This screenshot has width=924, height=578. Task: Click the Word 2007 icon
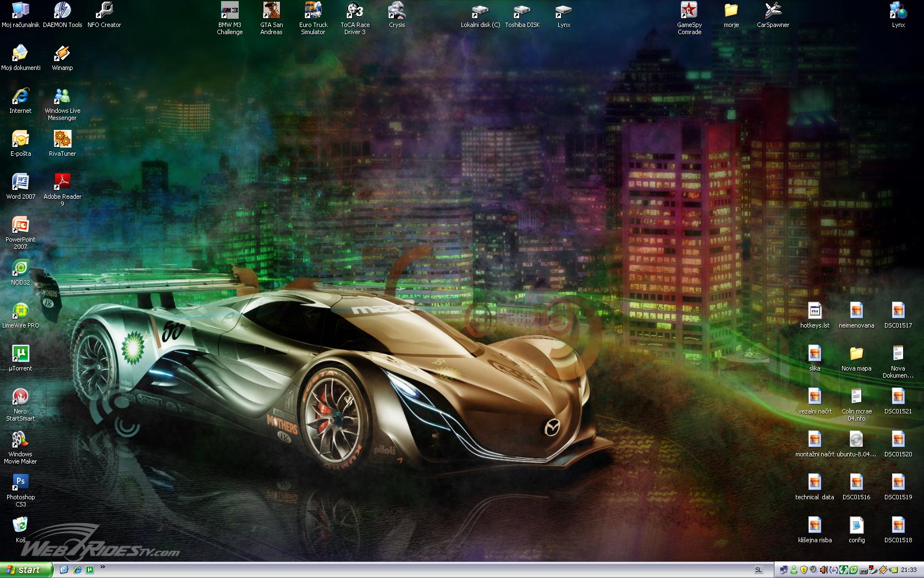point(20,187)
